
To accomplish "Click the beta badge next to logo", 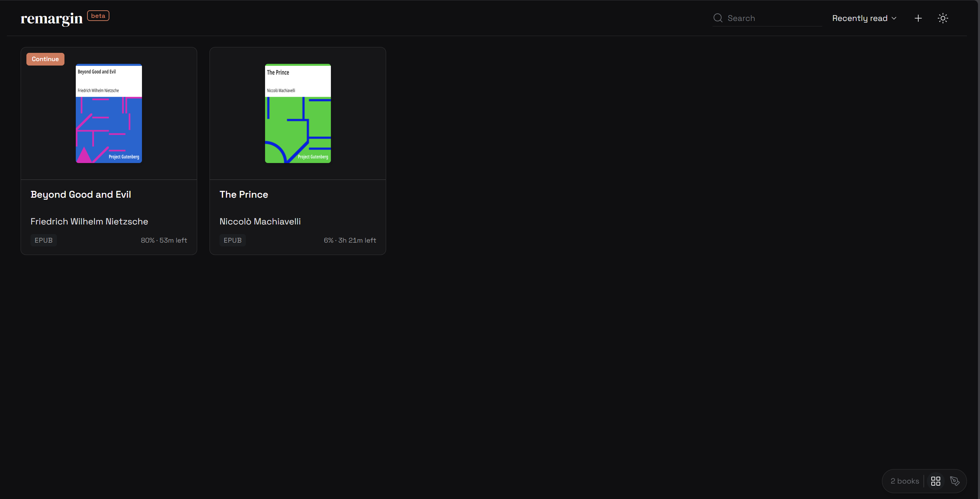I will click(x=98, y=15).
